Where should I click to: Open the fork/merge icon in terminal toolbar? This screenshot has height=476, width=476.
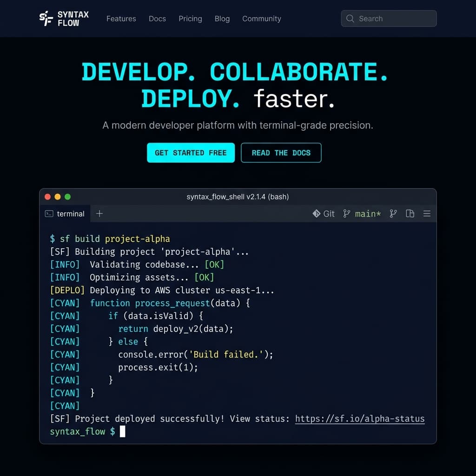(x=393, y=214)
